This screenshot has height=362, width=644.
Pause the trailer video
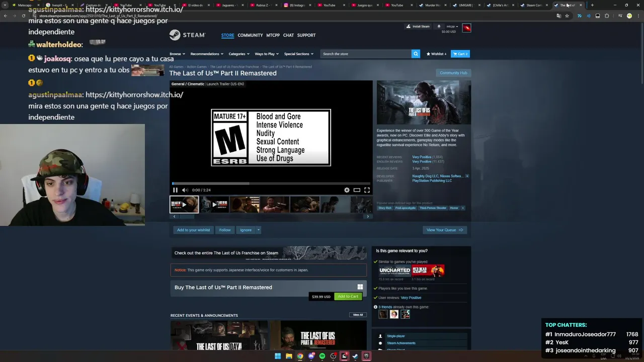click(x=175, y=190)
